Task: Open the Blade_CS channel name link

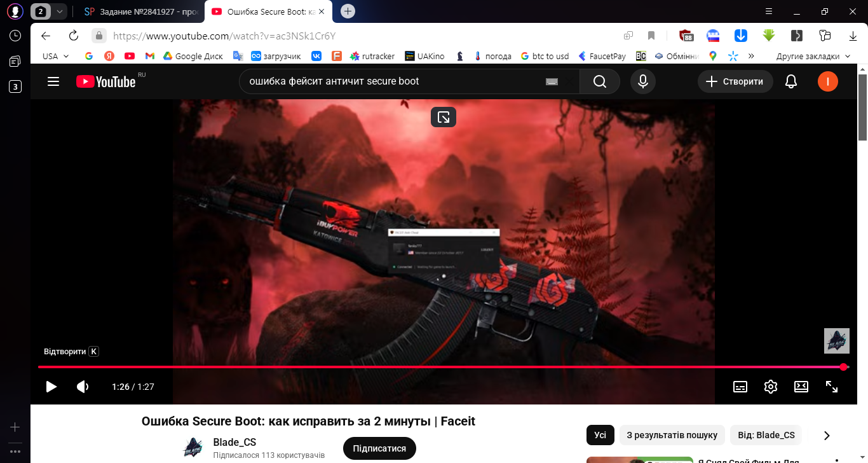Action: 234,442
